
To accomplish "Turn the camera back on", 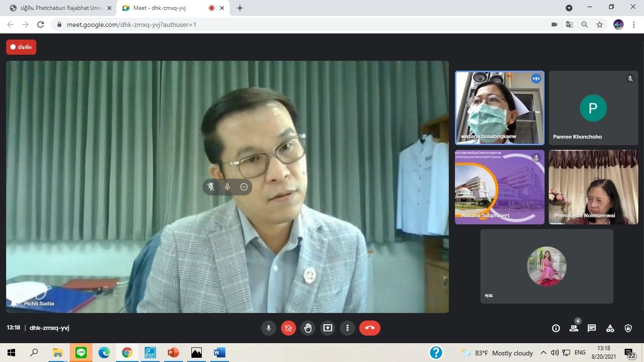I will click(289, 328).
